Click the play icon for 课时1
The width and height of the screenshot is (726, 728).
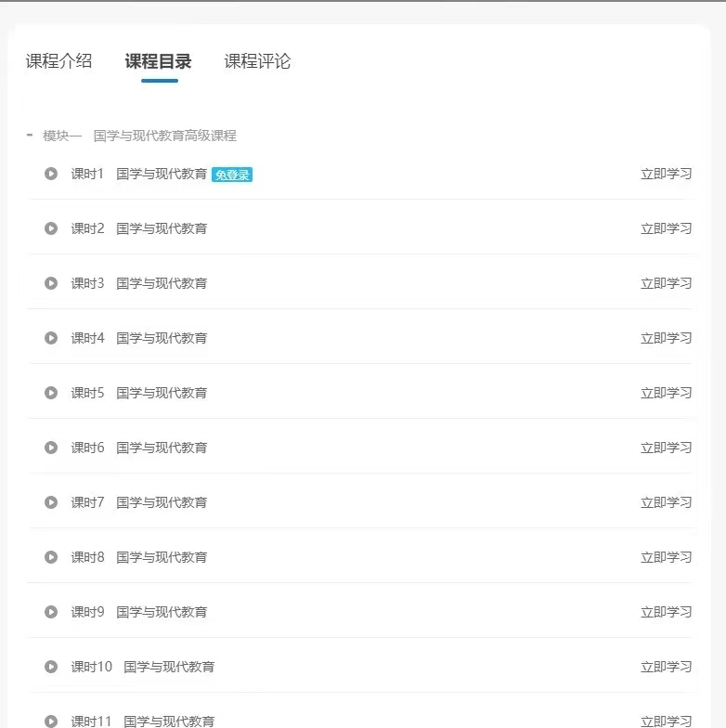pyautogui.click(x=51, y=174)
